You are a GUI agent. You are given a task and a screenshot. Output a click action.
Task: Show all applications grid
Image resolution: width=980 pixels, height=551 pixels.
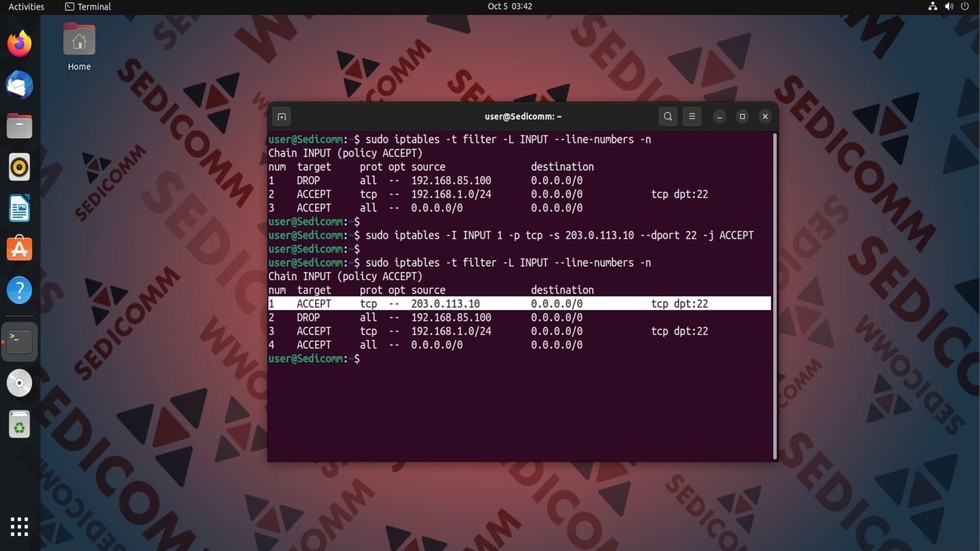(x=19, y=527)
